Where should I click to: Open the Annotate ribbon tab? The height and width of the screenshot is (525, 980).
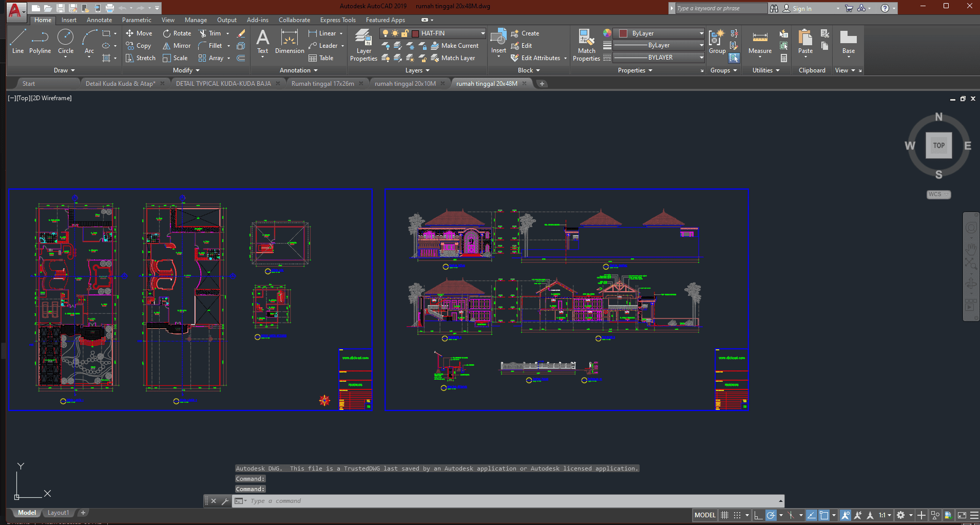coord(99,20)
